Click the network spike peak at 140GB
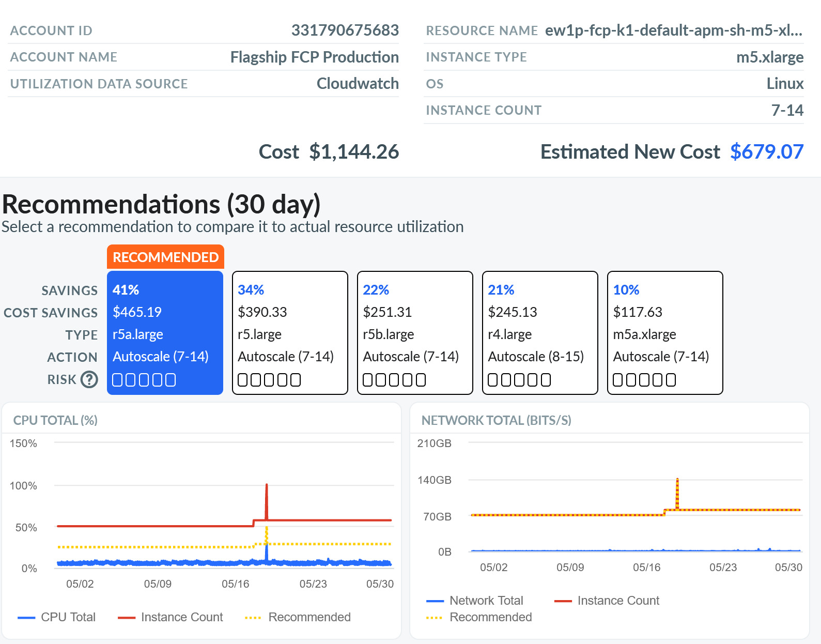Image resolution: width=821 pixels, height=644 pixels. pos(677,481)
